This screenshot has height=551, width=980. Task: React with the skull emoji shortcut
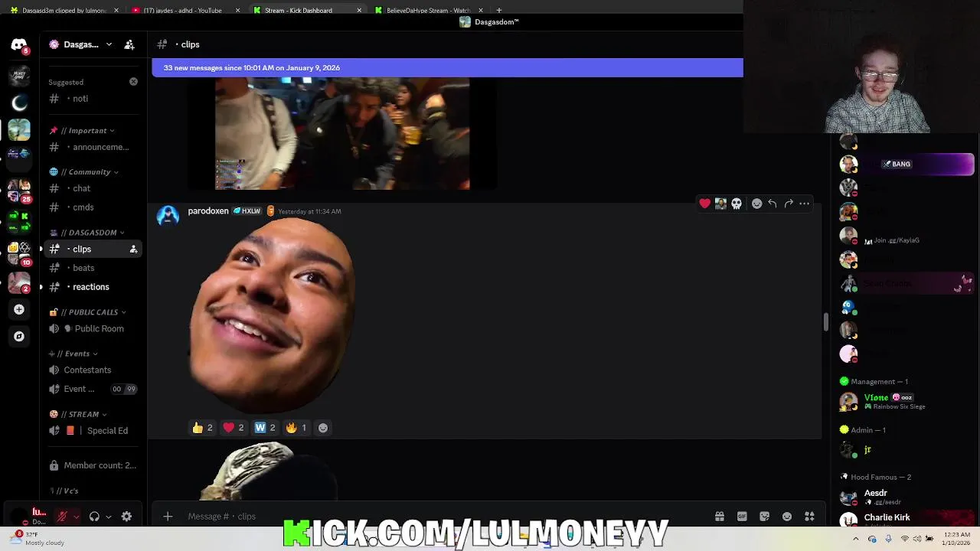737,204
